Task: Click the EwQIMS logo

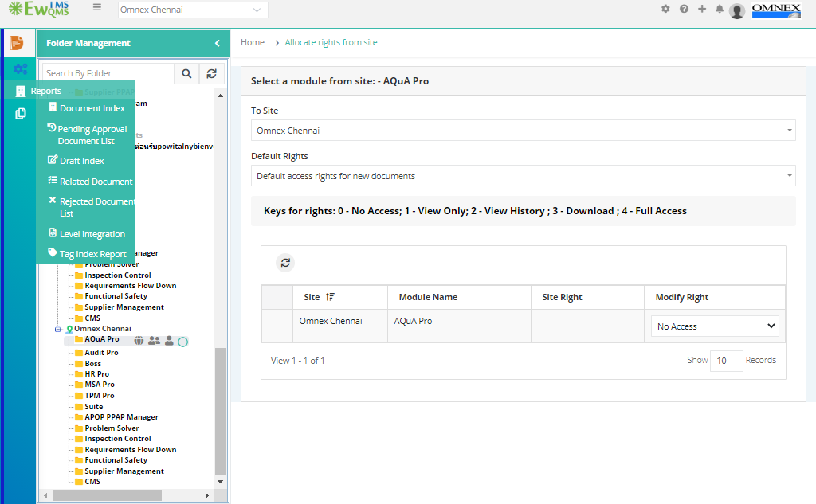Action: click(39, 9)
